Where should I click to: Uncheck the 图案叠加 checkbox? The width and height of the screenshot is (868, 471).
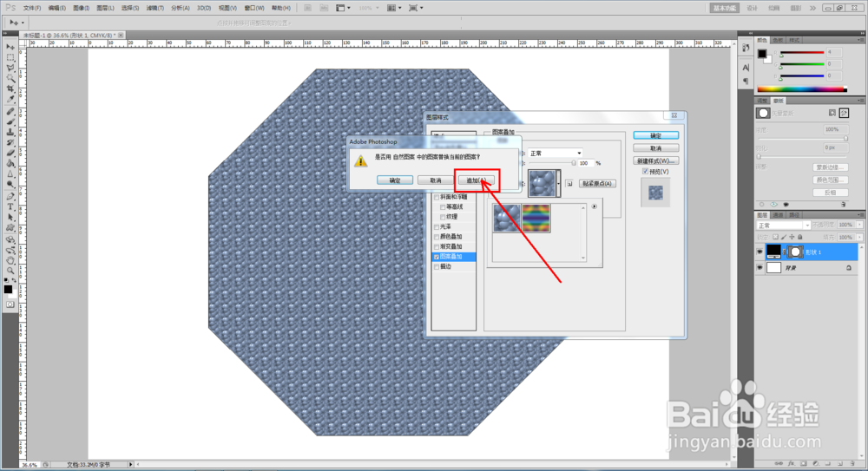[437, 257]
